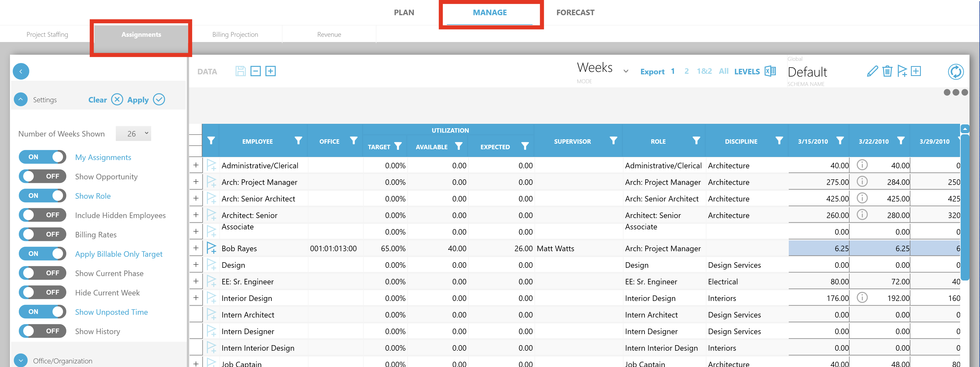Enable the Show Opportunity toggle

click(x=42, y=176)
